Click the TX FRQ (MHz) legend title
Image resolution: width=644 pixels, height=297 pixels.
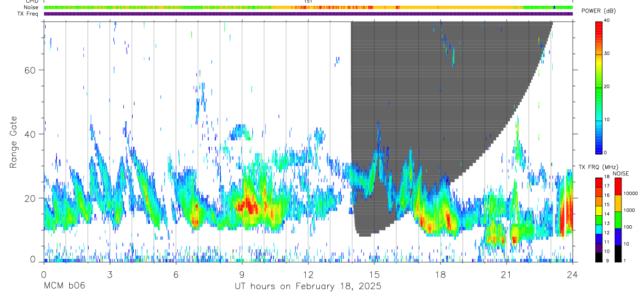598,167
